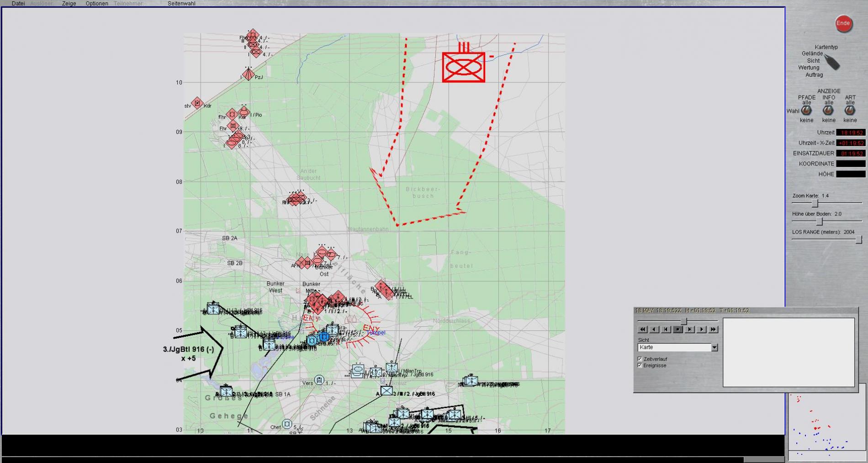The image size is (868, 463).
Task: Step to next frame in replay
Action: tap(689, 329)
